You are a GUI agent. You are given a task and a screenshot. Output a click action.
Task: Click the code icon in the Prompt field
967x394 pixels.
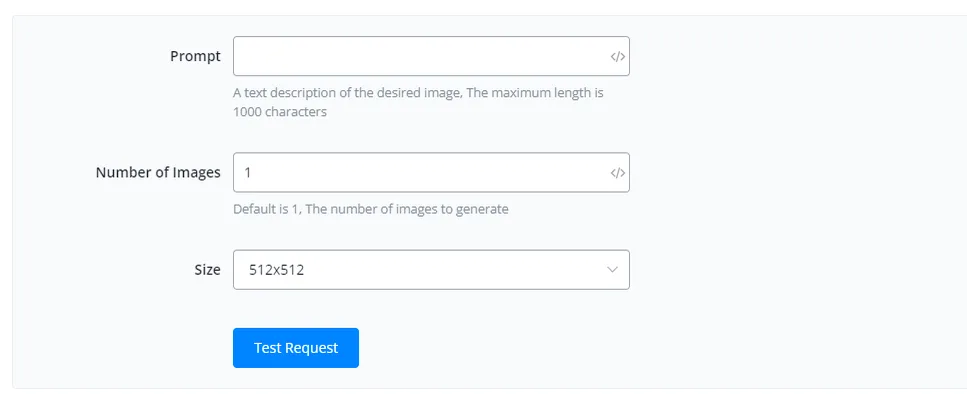(617, 57)
